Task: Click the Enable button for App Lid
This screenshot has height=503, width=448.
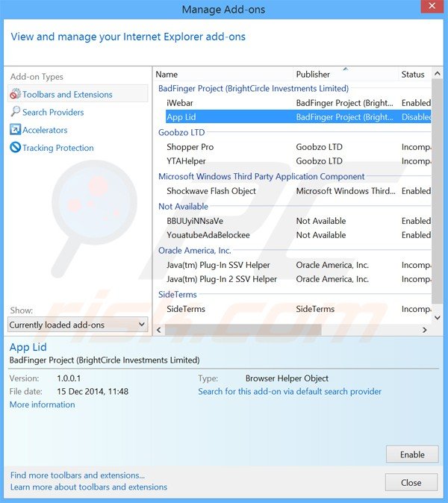Action: tap(412, 454)
